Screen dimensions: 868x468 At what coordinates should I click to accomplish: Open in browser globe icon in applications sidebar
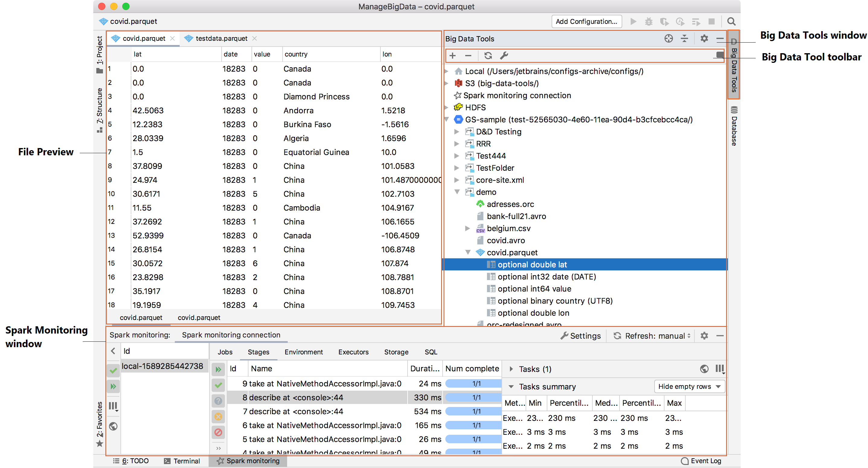(113, 426)
